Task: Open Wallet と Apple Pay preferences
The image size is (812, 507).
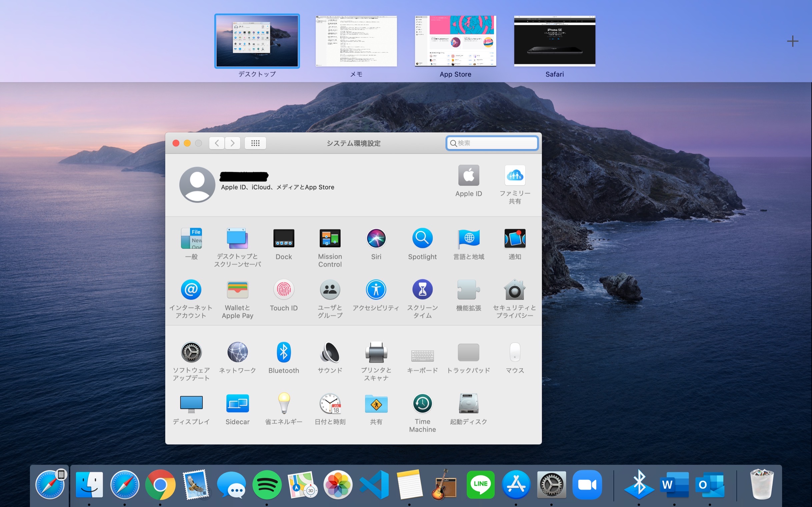Action: (x=238, y=289)
